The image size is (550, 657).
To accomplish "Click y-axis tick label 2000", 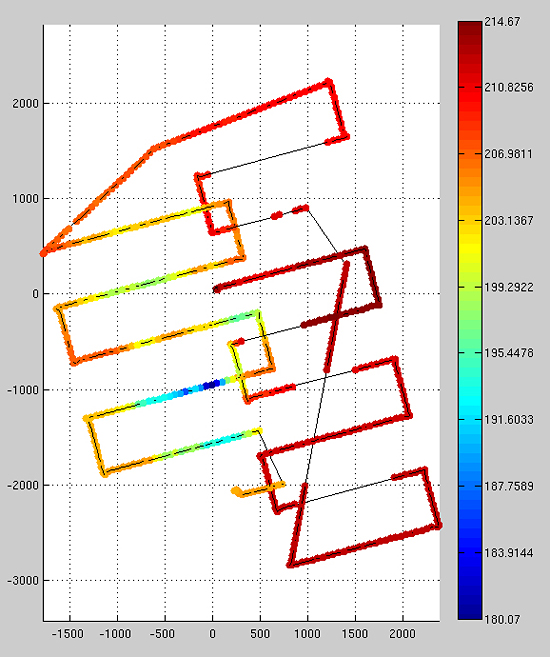I will [25, 103].
